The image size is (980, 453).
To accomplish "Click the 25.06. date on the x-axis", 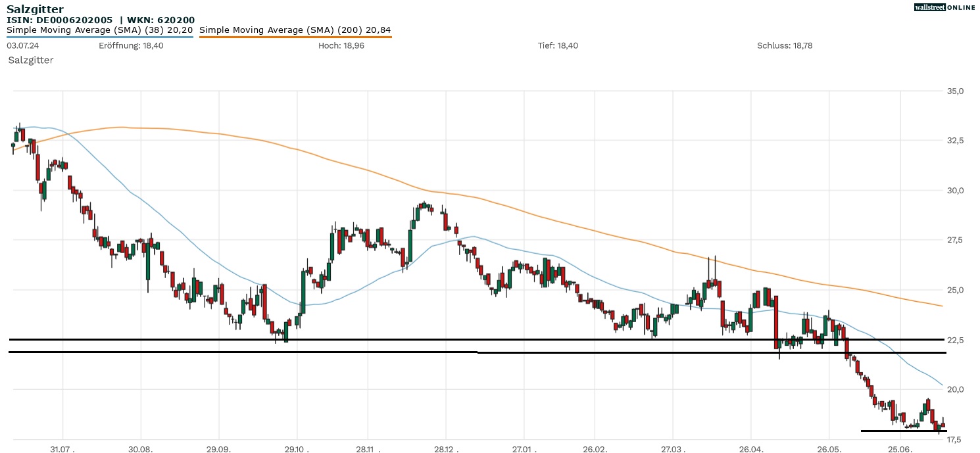I will (900, 448).
